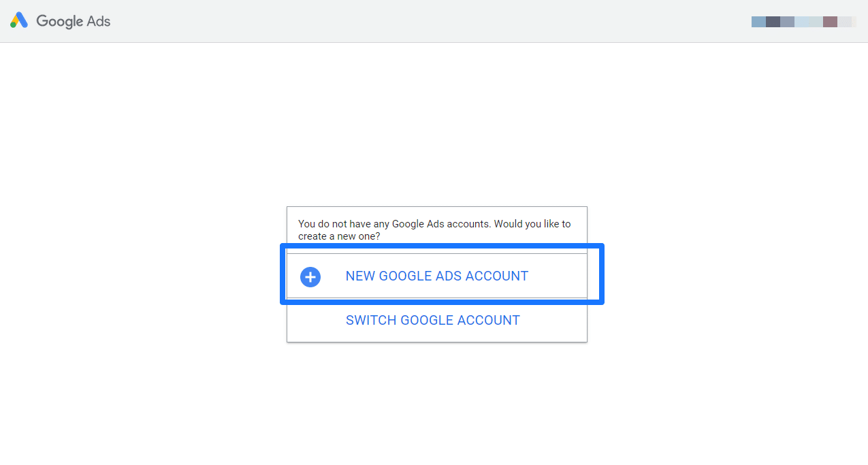Click the Google Ads triangle logo
868x465 pixels.
19,20
